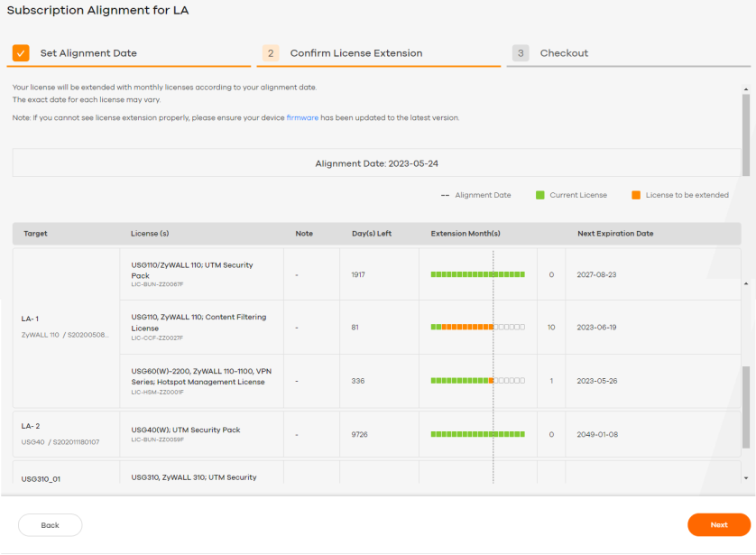Click the Alignment Date: 2023-05-24 text

click(376, 163)
